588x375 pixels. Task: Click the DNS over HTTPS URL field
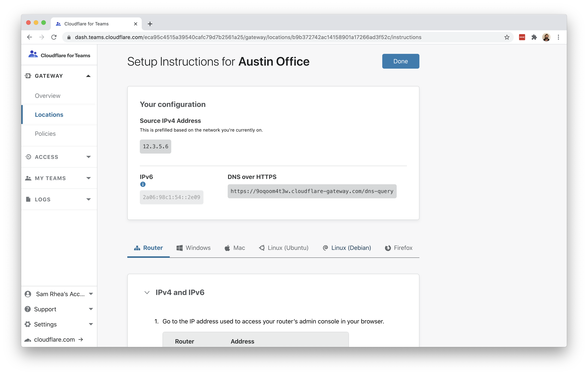[312, 191]
